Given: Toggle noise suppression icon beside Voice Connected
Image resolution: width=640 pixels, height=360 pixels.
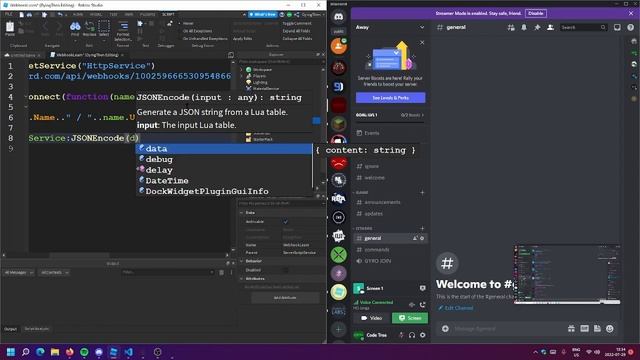Looking at the screenshot, I should [411, 304].
